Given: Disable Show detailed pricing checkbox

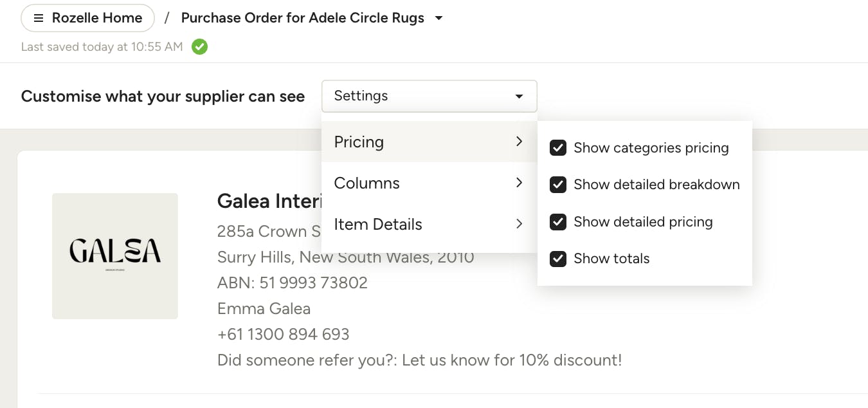Looking at the screenshot, I should [558, 222].
